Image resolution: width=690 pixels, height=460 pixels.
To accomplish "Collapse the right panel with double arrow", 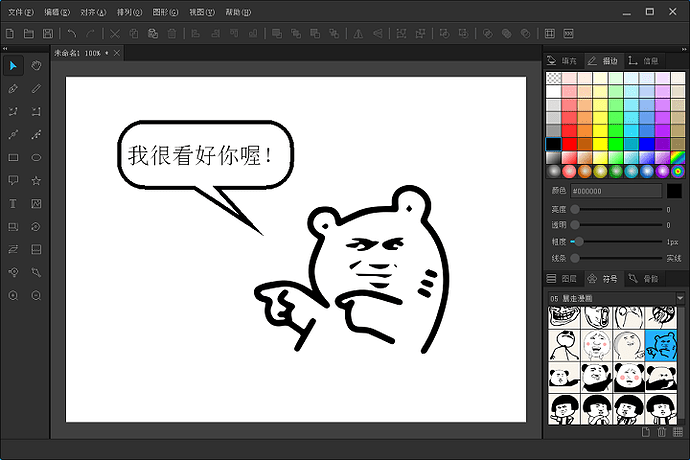I will pyautogui.click(x=684, y=49).
